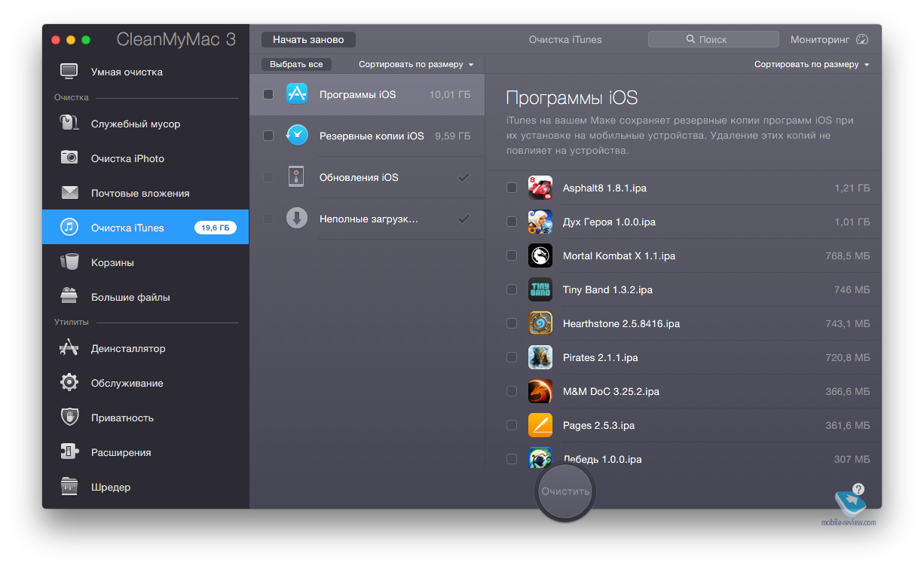The height and width of the screenshot is (569, 924).
Task: Click the Pages 2.5.3.ipa file name
Action: point(598,426)
